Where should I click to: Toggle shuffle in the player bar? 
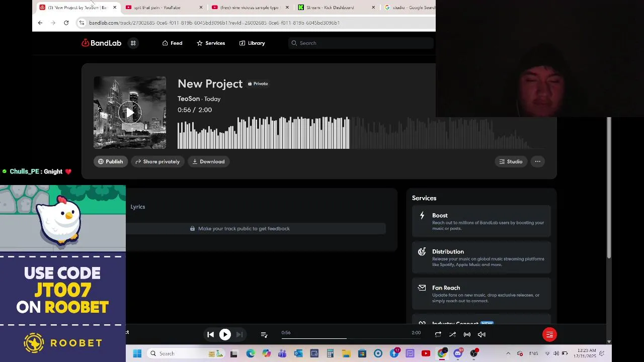point(452,334)
